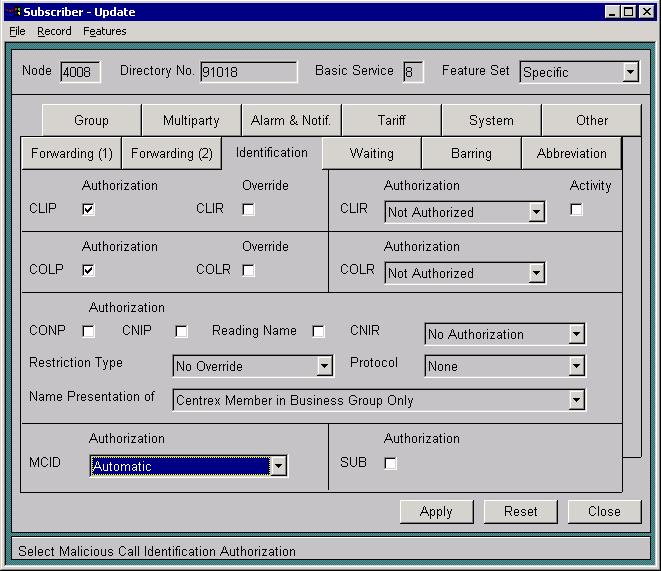Enable the SUB Authorization checkbox
Screen dimensions: 661x571
(x=390, y=463)
